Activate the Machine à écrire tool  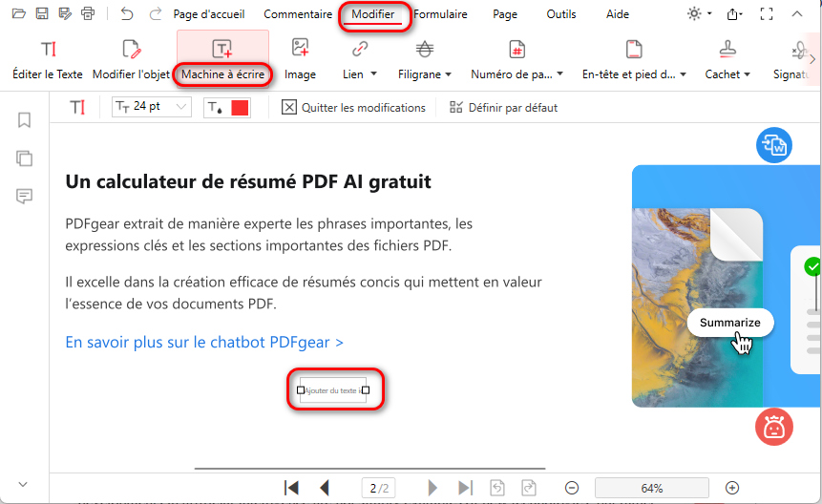click(x=222, y=60)
